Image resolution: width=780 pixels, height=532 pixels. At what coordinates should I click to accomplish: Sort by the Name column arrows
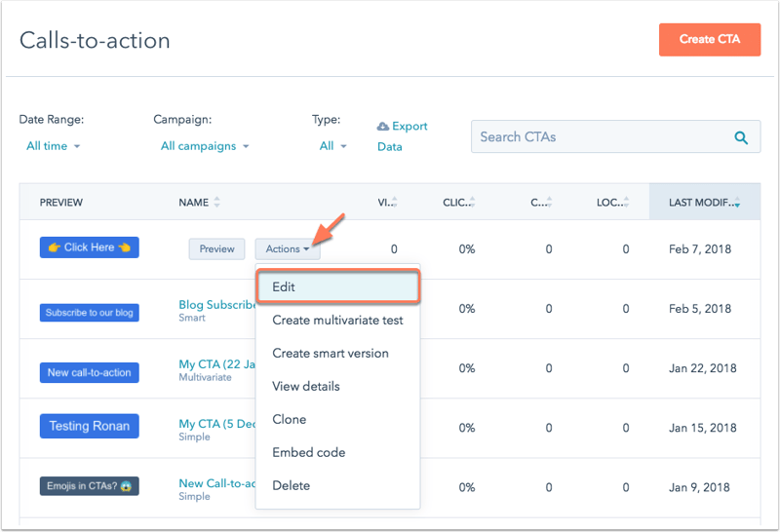pyautogui.click(x=216, y=202)
